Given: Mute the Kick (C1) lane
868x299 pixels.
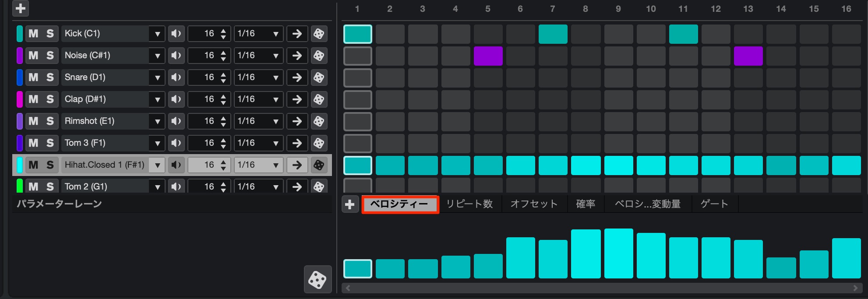Looking at the screenshot, I should point(33,34).
